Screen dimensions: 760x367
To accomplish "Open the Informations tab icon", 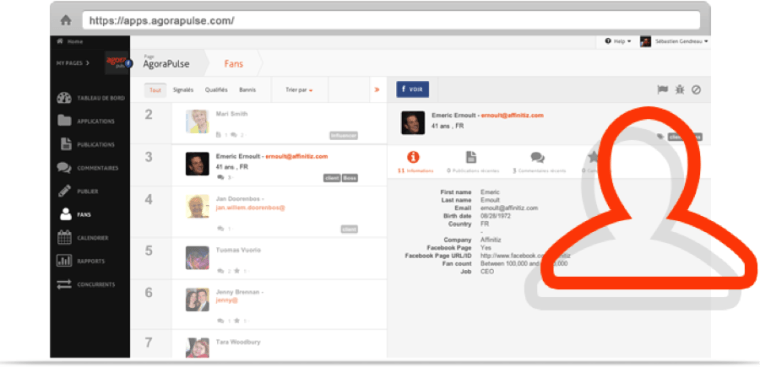I will 413,157.
